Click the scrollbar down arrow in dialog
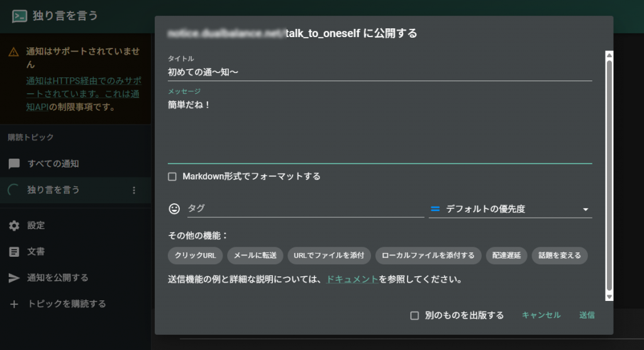644x350 pixels. [x=609, y=296]
